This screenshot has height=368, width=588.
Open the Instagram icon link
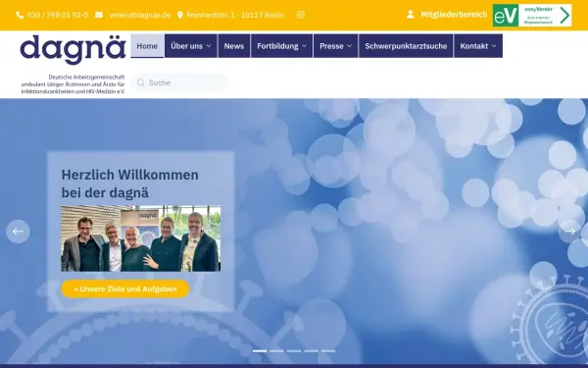pyautogui.click(x=301, y=15)
